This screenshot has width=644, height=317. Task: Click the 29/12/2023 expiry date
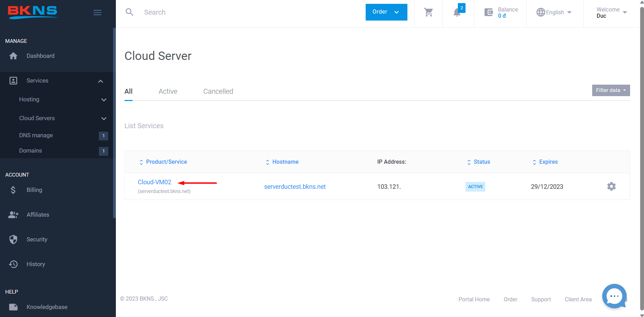547,187
